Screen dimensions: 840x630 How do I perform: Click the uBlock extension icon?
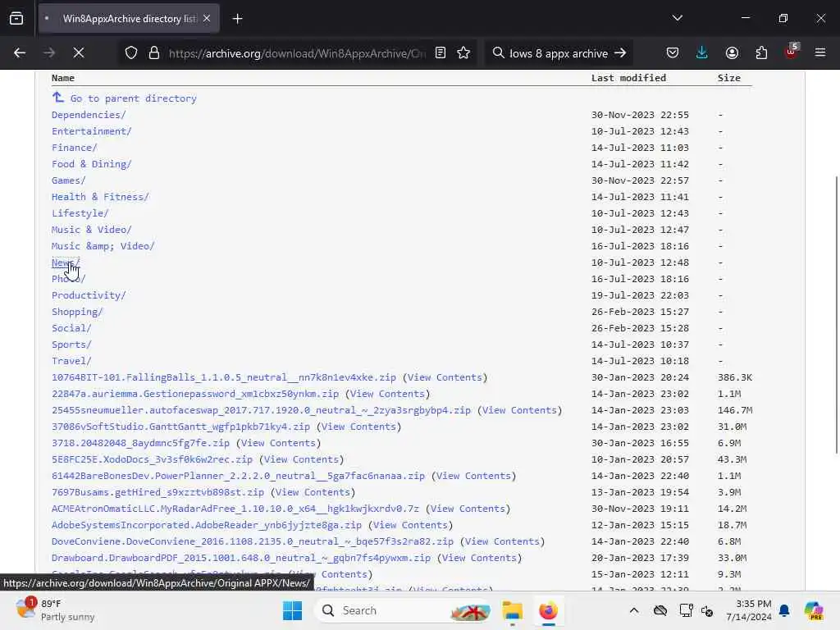point(791,52)
